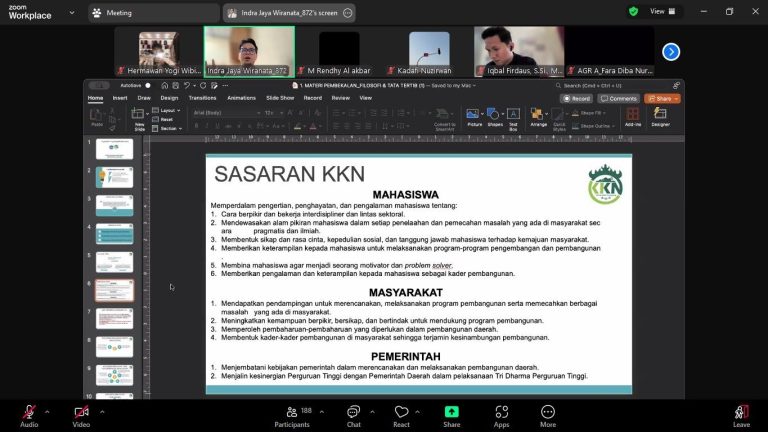Select slide 9 thumbnail

click(114, 375)
